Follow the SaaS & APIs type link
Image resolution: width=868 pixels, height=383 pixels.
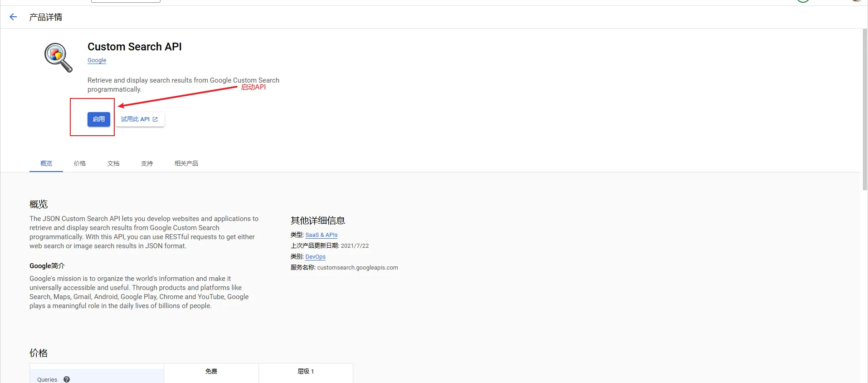pos(322,235)
